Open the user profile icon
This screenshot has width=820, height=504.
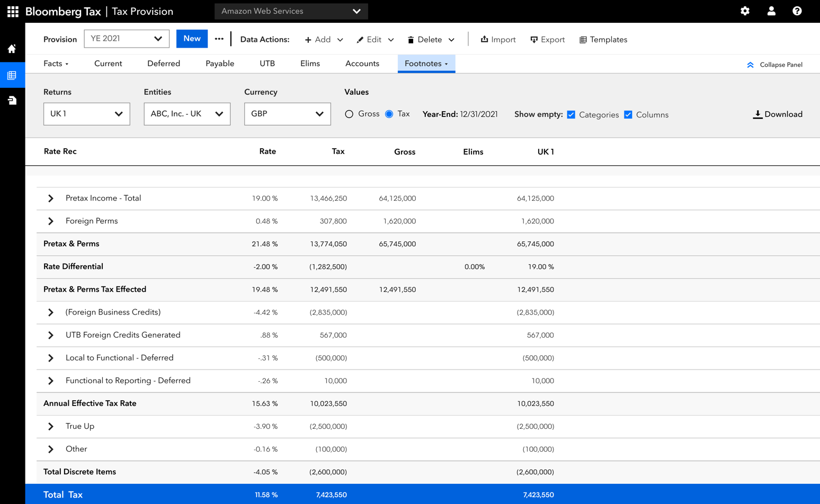771,11
